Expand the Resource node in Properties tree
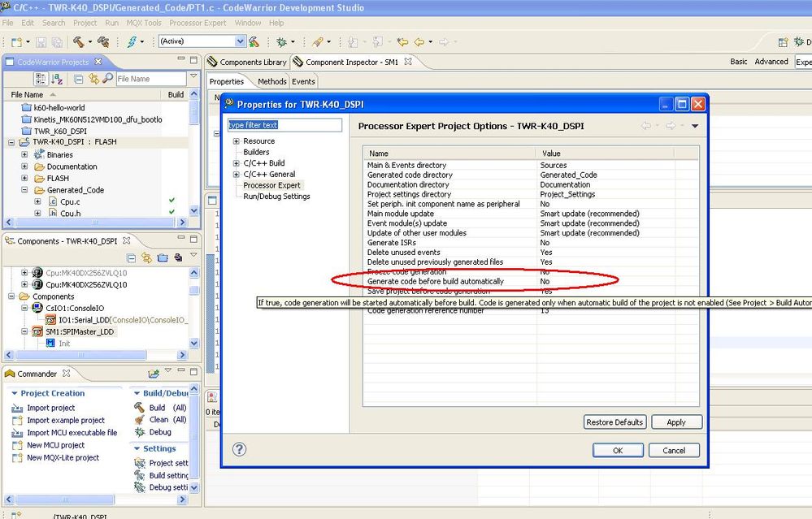This screenshot has height=519, width=812. [x=237, y=141]
